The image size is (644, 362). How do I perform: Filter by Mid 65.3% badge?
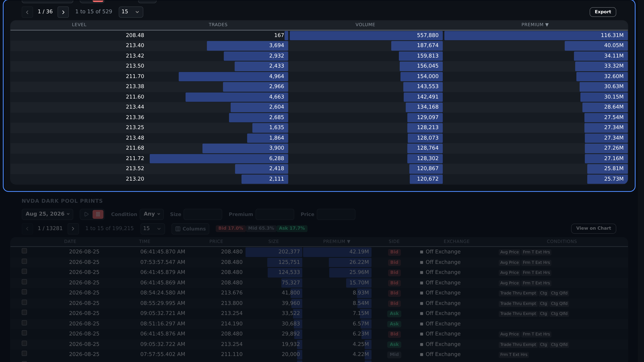tap(261, 228)
